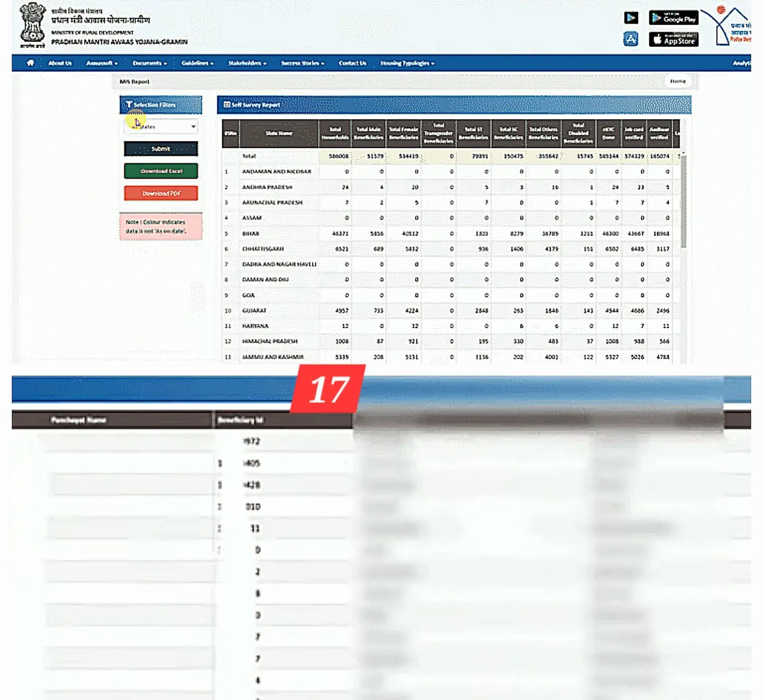This screenshot has height=700, width=763.
Task: Click the table icon beside Self Survey Report
Action: [x=227, y=105]
